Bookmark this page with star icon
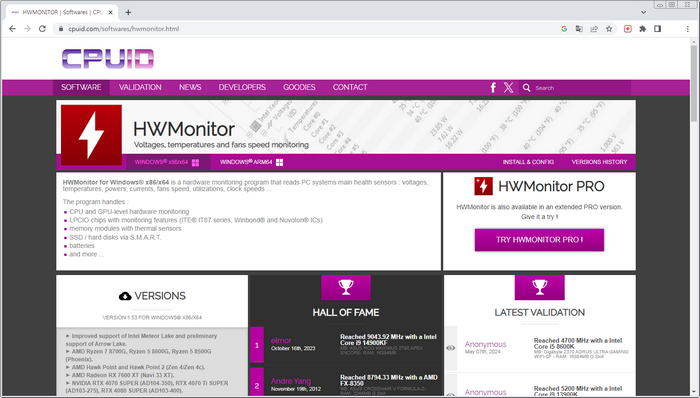Screen dimensions: 700x398 tap(609, 29)
